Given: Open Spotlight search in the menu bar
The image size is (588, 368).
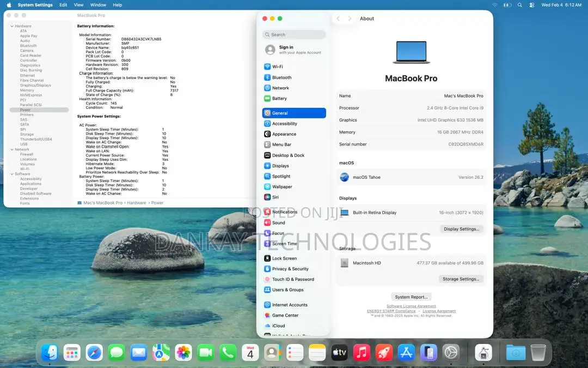Looking at the screenshot, I should pyautogui.click(x=520, y=5).
